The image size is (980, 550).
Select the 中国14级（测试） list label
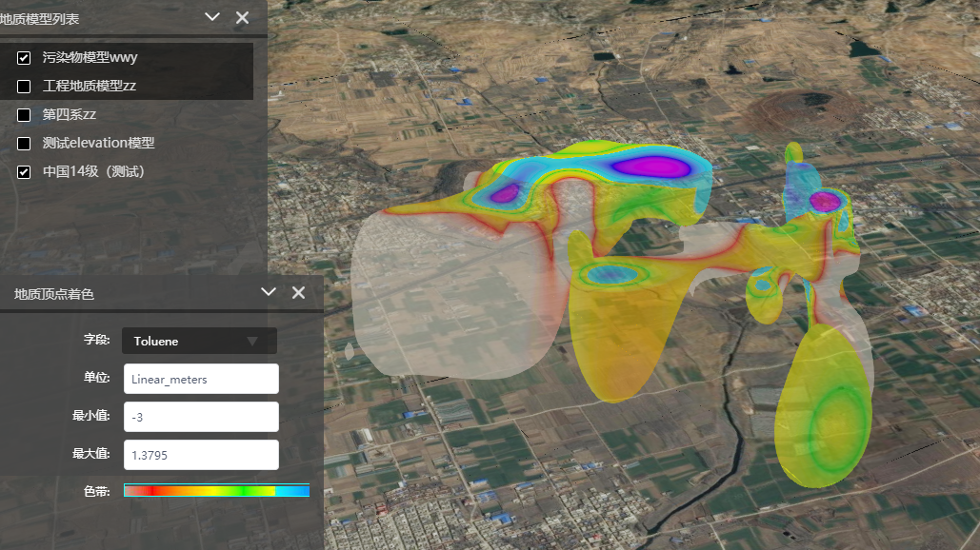[x=93, y=171]
